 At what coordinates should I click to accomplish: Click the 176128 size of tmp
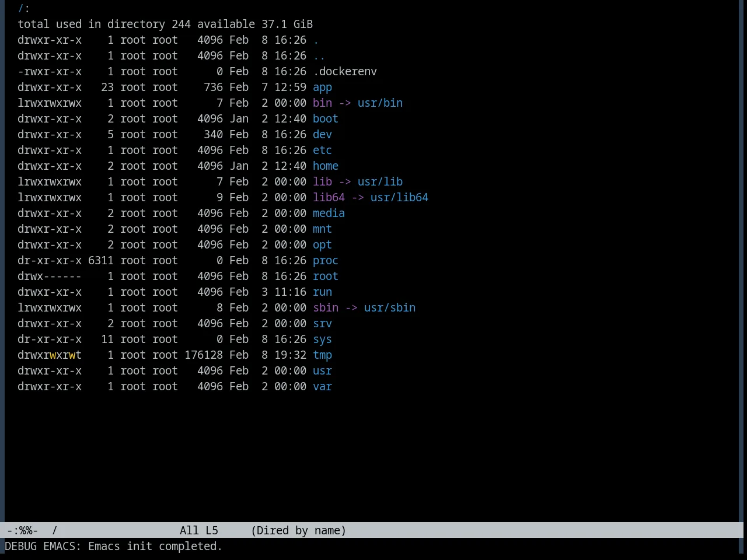pyautogui.click(x=204, y=355)
